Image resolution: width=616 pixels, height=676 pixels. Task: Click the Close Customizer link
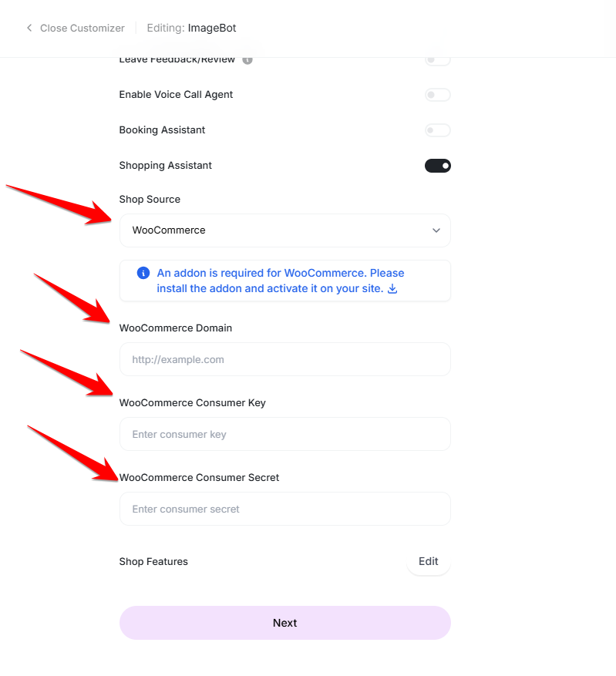coord(82,29)
